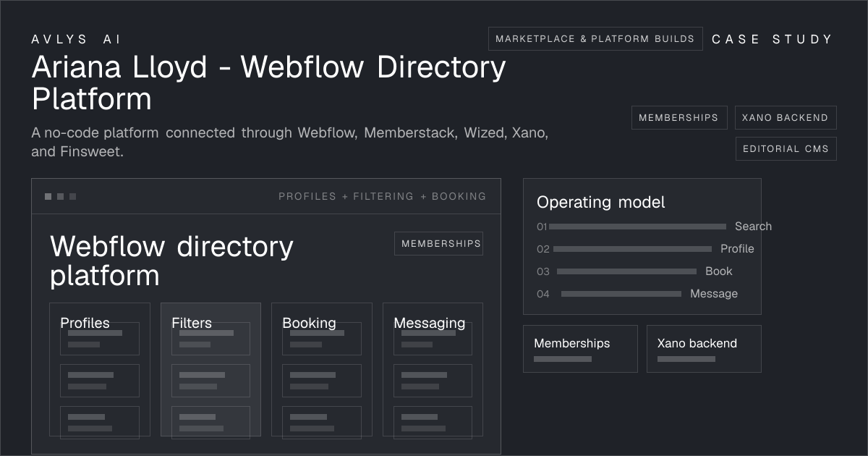The image size is (868, 456).
Task: Click the Memberships badge inside mockup window
Action: click(438, 244)
